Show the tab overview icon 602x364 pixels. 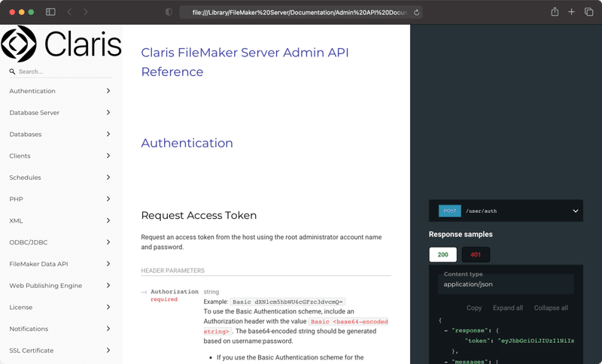tap(588, 12)
